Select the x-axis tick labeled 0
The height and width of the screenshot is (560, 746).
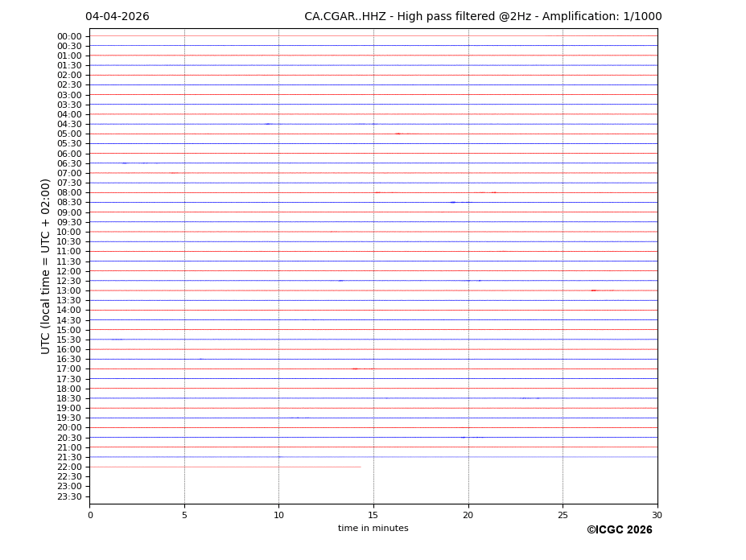pyautogui.click(x=90, y=515)
